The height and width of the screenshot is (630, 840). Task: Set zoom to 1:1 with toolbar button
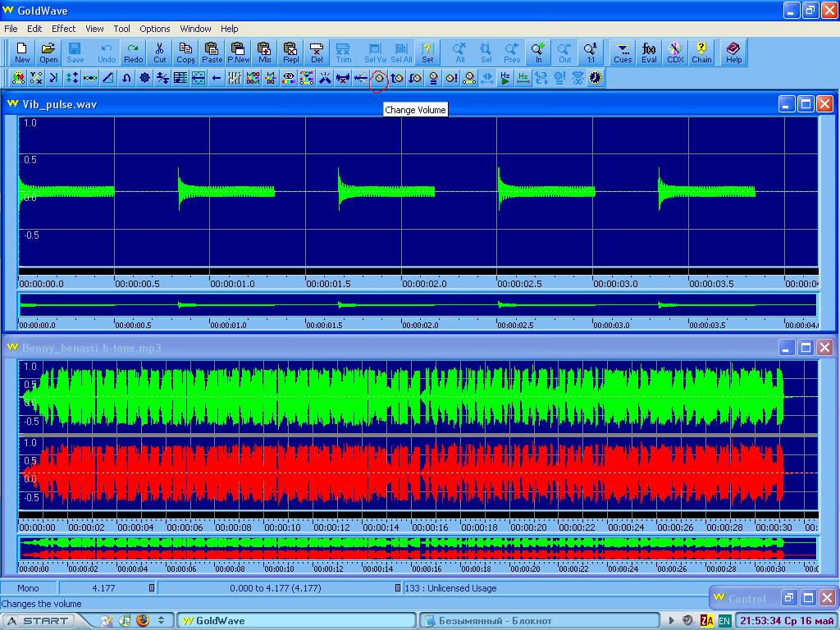591,52
